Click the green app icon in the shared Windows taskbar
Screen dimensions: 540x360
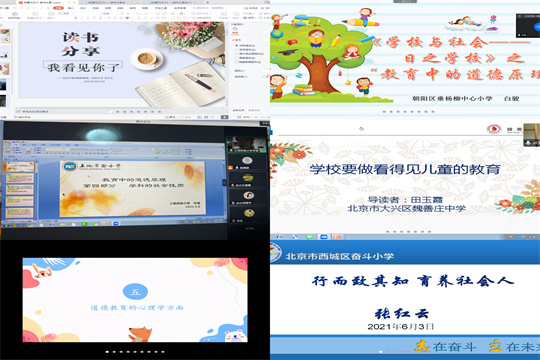point(84,224)
